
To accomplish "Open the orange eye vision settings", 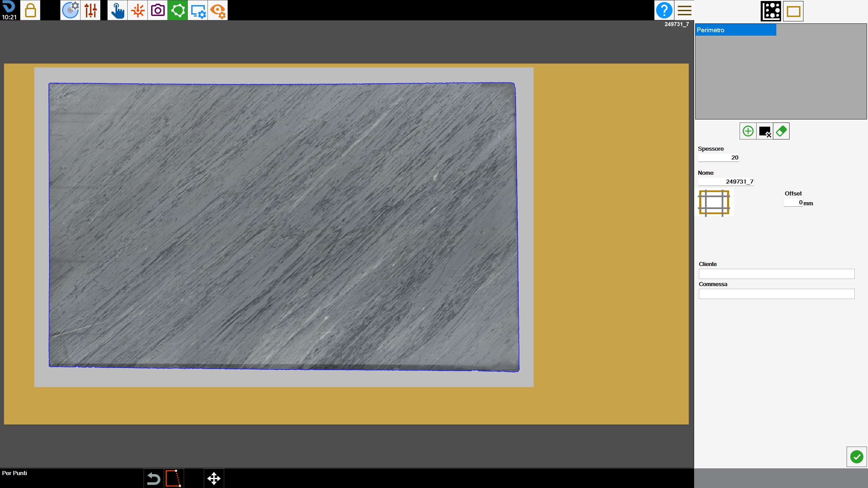I will [218, 10].
